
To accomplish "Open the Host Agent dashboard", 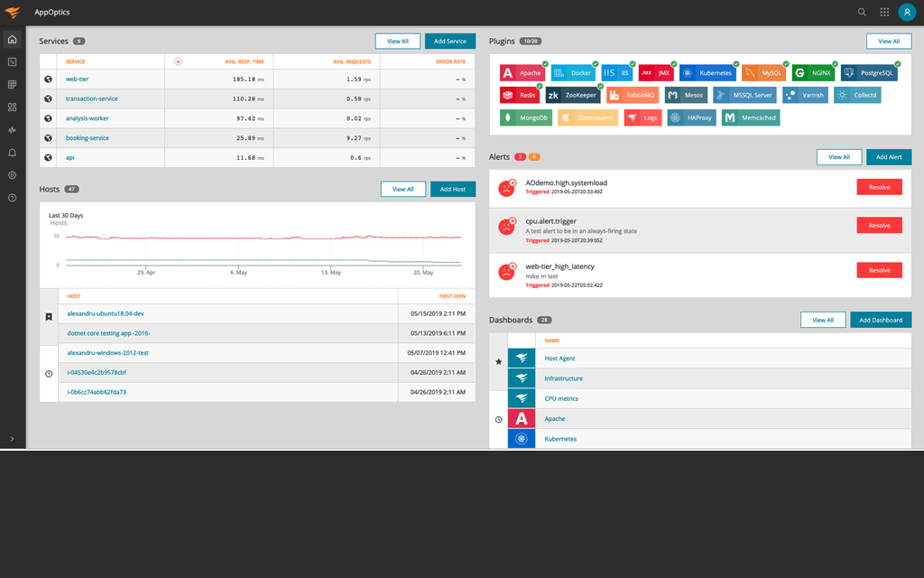I will 559,359.
